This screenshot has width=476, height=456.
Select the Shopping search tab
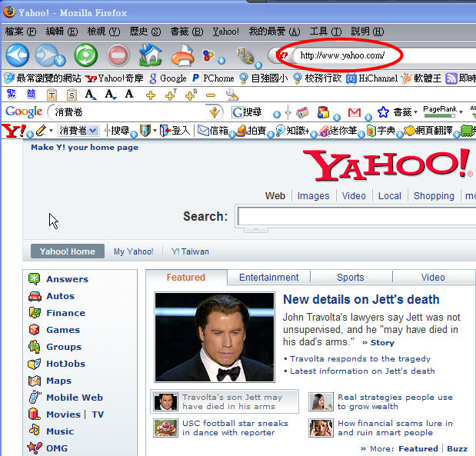[434, 196]
